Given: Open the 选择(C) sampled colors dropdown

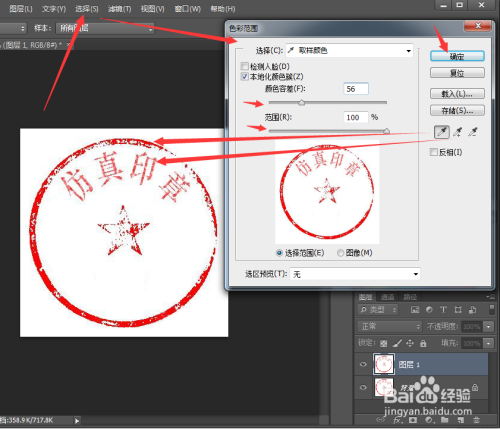Looking at the screenshot, I should tap(349, 50).
